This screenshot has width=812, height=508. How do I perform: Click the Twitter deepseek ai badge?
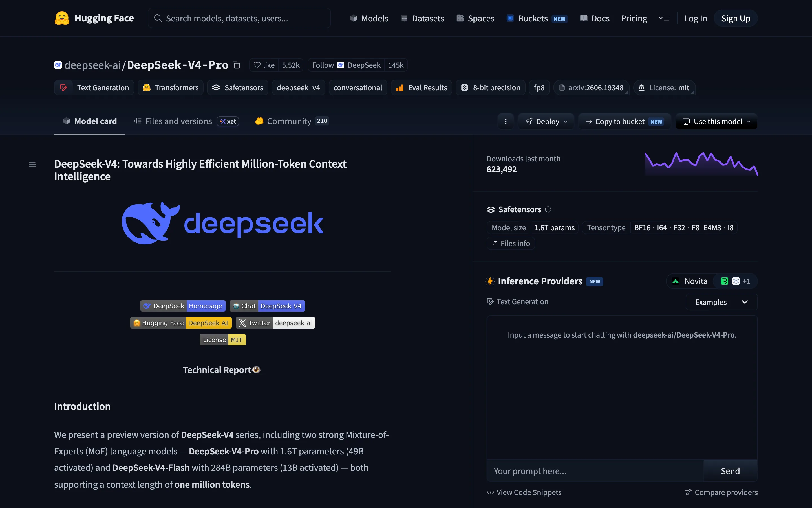pos(275,323)
